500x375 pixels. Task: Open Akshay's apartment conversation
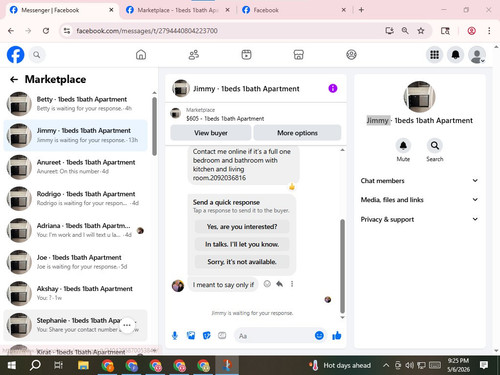75,293
